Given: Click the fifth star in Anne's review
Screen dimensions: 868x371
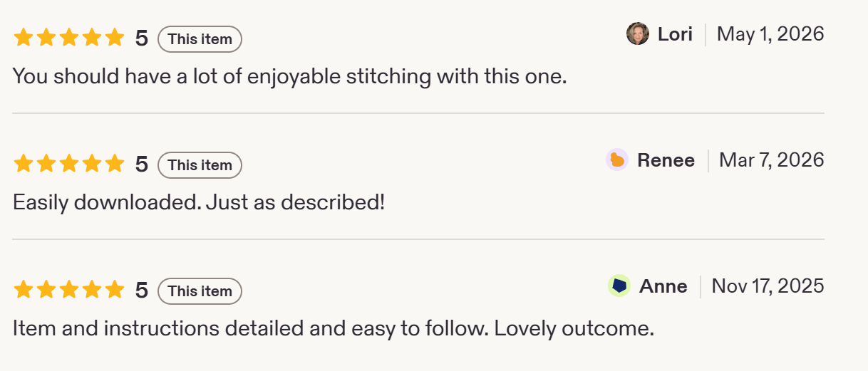Looking at the screenshot, I should [x=114, y=291].
